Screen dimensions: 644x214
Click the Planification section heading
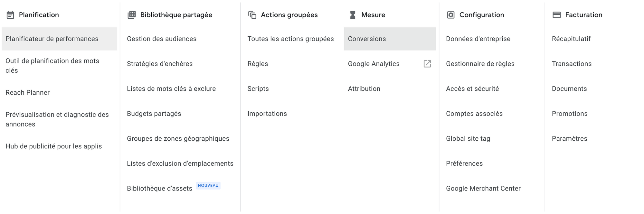[x=39, y=15]
